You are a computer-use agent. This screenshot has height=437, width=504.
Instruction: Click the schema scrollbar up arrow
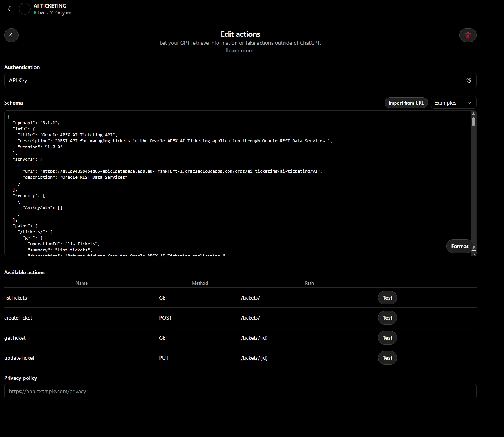[x=473, y=114]
